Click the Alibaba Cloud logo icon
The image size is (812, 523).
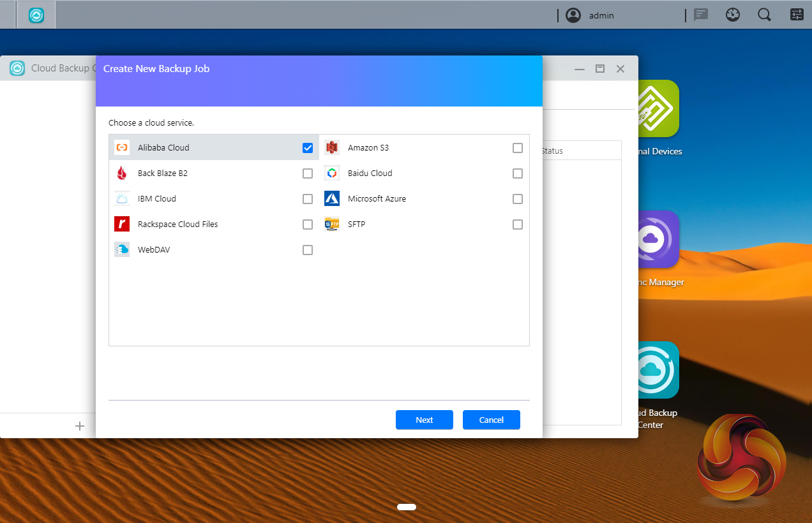[122, 147]
